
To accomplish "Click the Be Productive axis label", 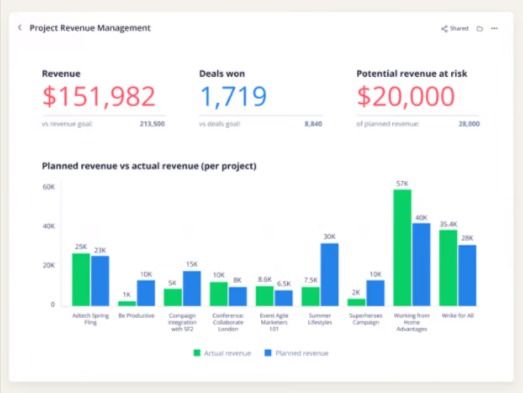I will 136,316.
